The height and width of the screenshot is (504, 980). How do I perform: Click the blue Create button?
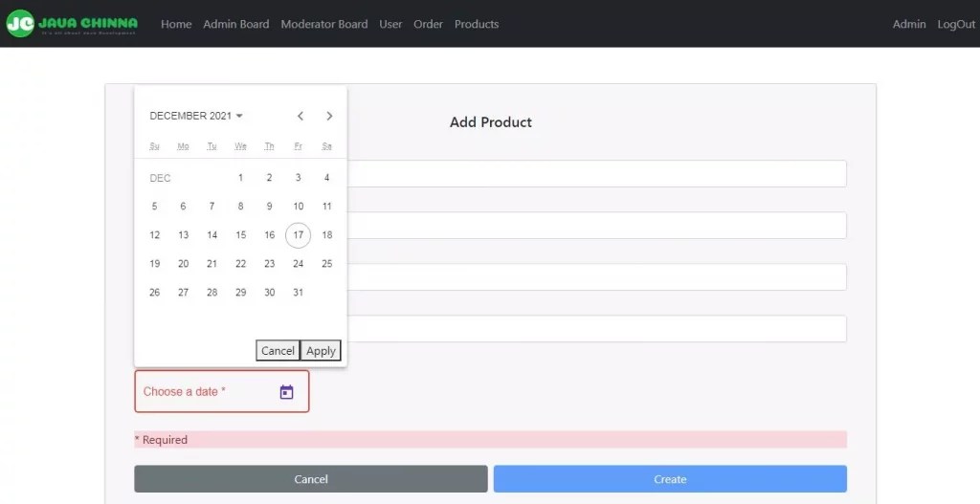click(x=670, y=479)
